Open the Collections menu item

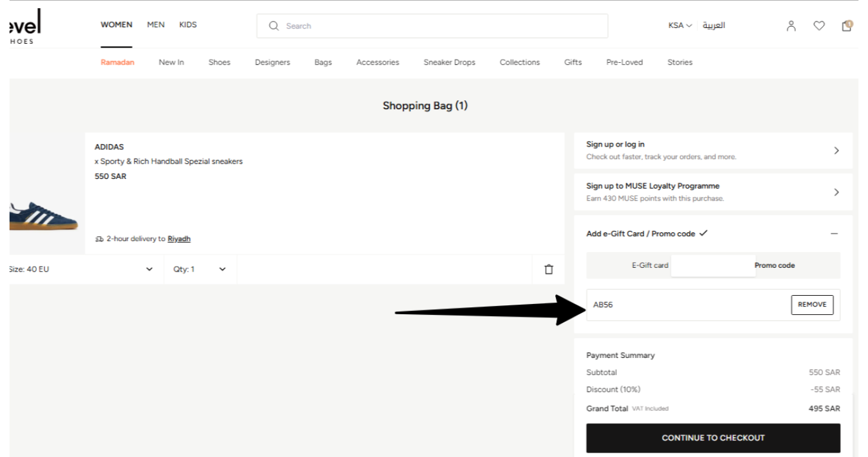click(520, 62)
